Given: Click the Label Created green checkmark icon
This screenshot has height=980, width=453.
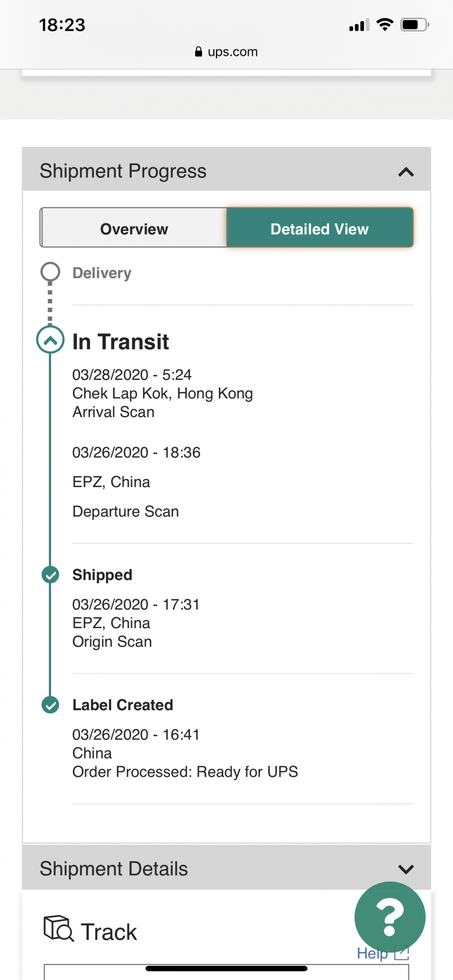Looking at the screenshot, I should [50, 705].
